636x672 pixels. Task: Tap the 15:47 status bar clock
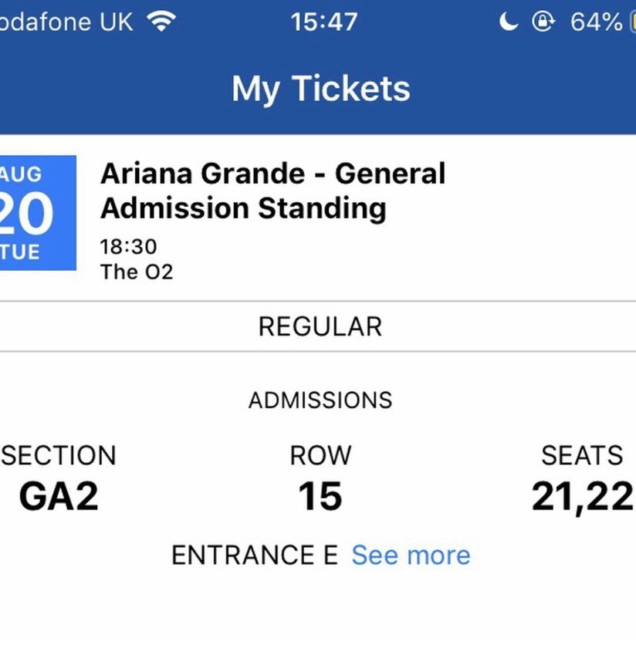[x=324, y=22]
